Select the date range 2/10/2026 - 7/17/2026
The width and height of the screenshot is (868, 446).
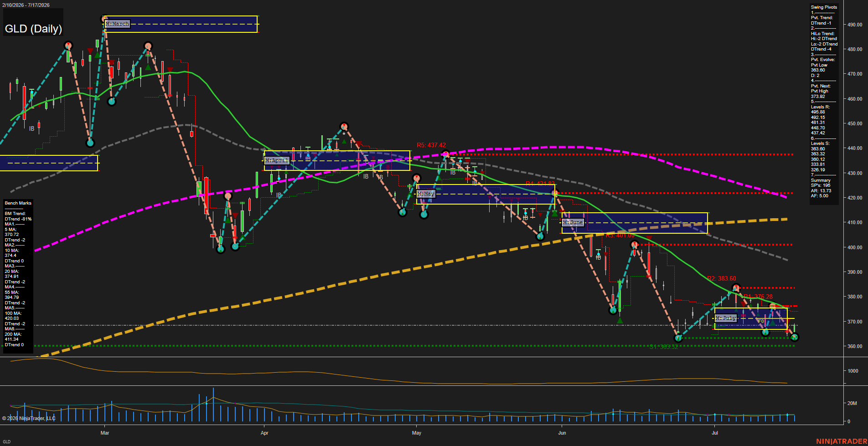tap(26, 5)
